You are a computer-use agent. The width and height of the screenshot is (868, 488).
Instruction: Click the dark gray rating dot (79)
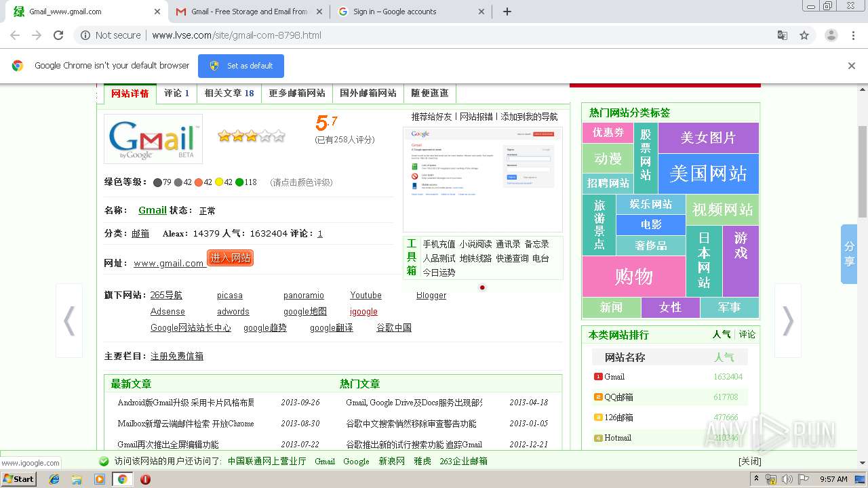[x=157, y=182]
